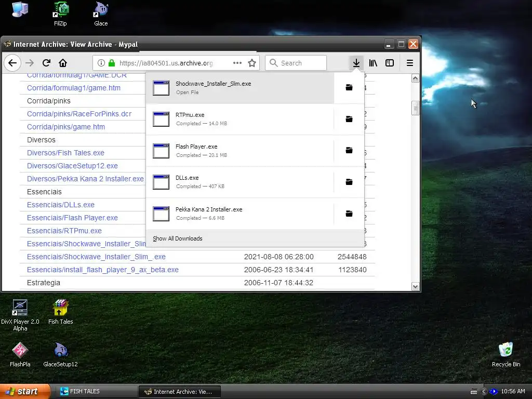Show site information icon in address bar
The height and width of the screenshot is (399, 532).
pyautogui.click(x=101, y=63)
